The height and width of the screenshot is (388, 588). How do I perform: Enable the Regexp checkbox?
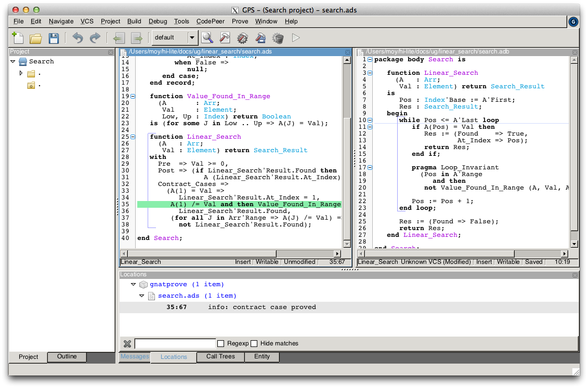[220, 344]
